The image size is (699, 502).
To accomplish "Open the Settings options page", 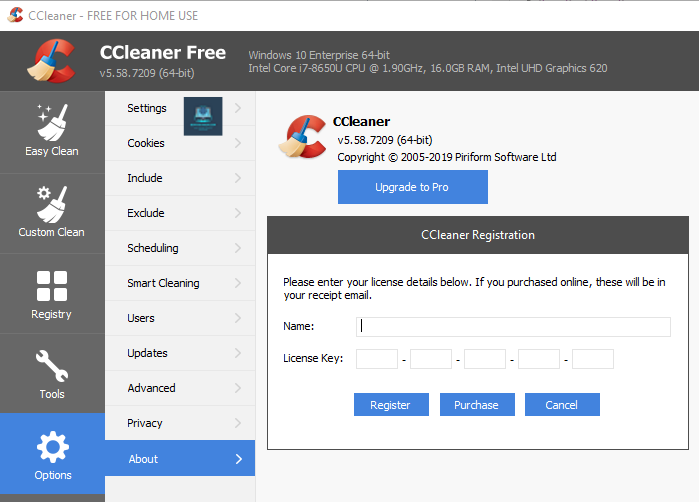I will [180, 108].
